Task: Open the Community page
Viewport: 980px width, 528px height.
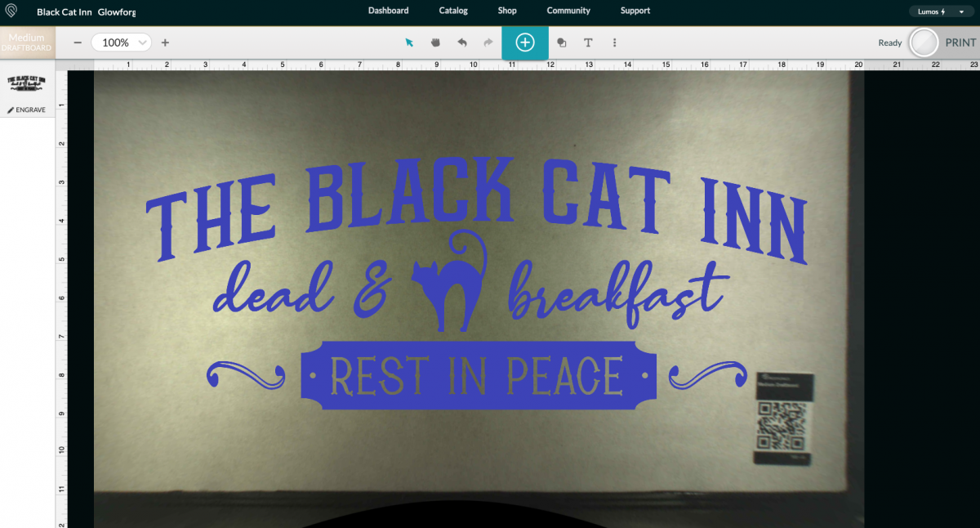Action: pyautogui.click(x=568, y=11)
